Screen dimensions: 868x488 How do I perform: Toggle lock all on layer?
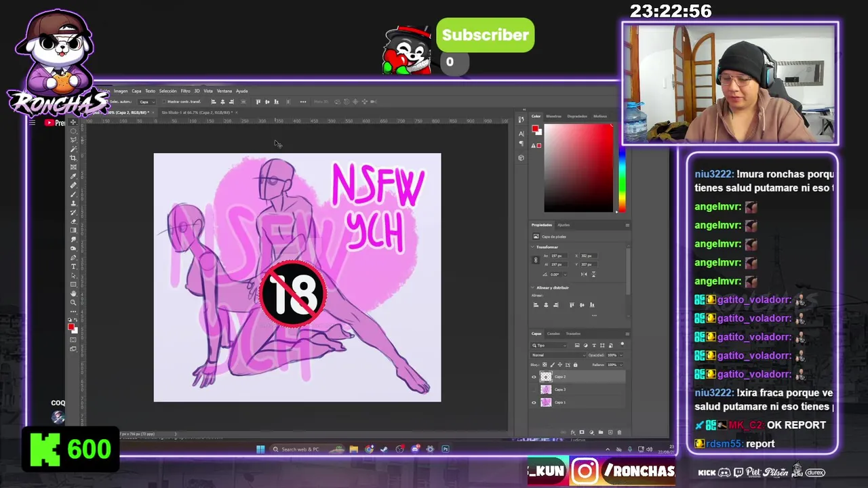(x=575, y=365)
